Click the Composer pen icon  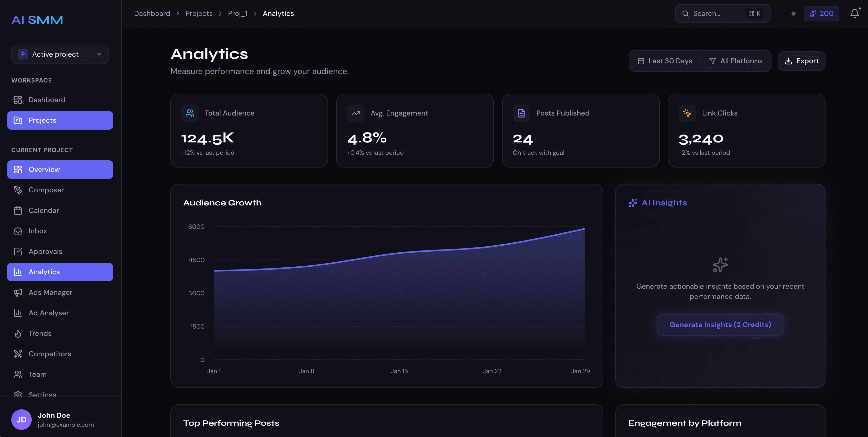tap(18, 190)
